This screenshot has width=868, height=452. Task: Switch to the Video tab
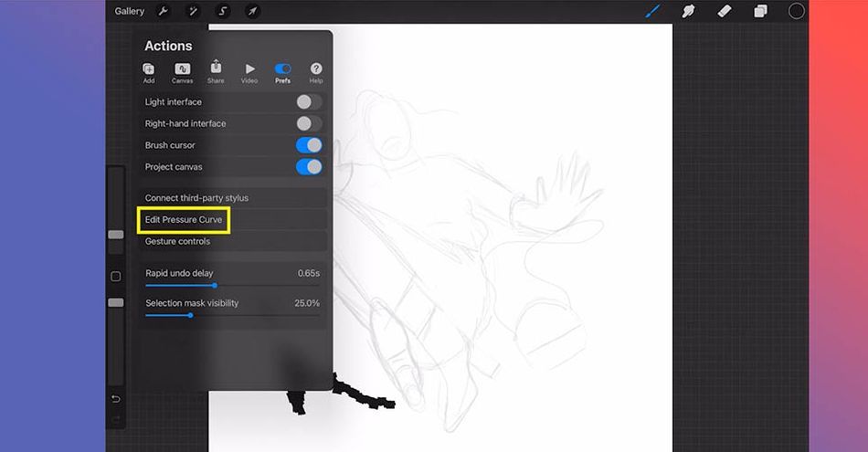[x=249, y=73]
